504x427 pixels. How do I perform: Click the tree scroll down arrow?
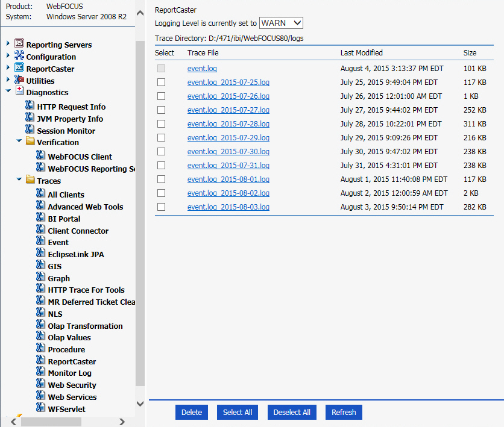coord(140,404)
